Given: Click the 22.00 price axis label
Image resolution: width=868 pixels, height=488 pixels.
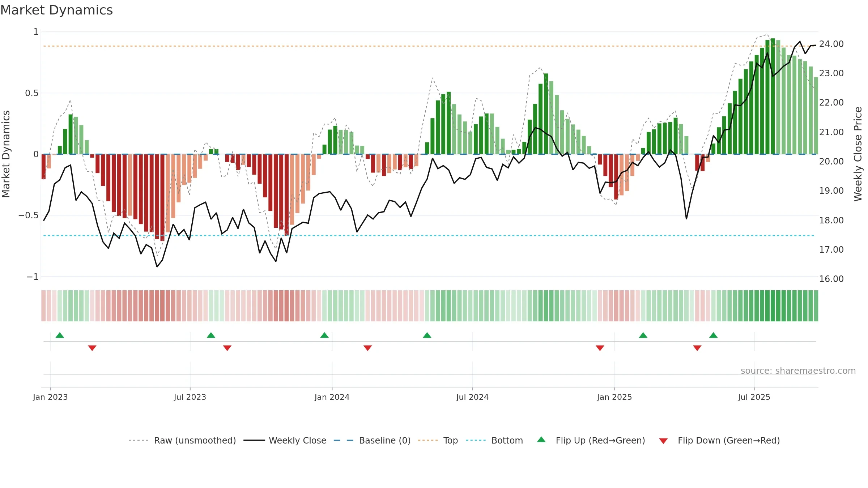Looking at the screenshot, I should [831, 102].
